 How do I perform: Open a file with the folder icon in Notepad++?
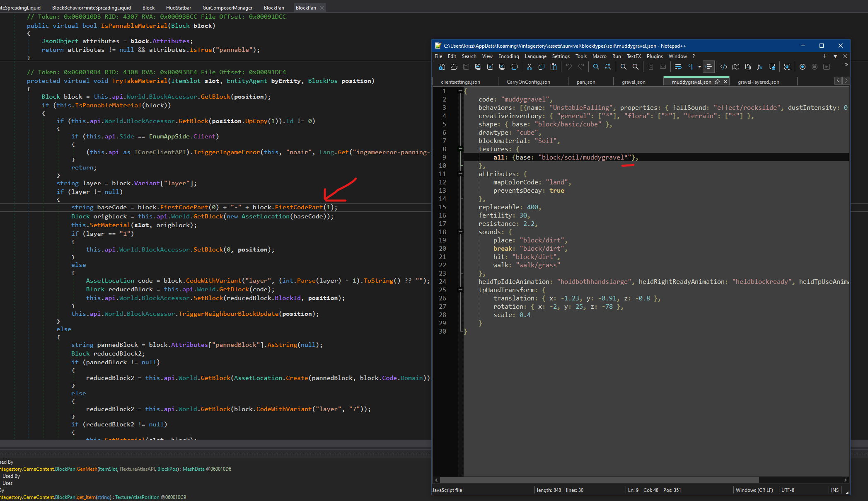coord(454,67)
